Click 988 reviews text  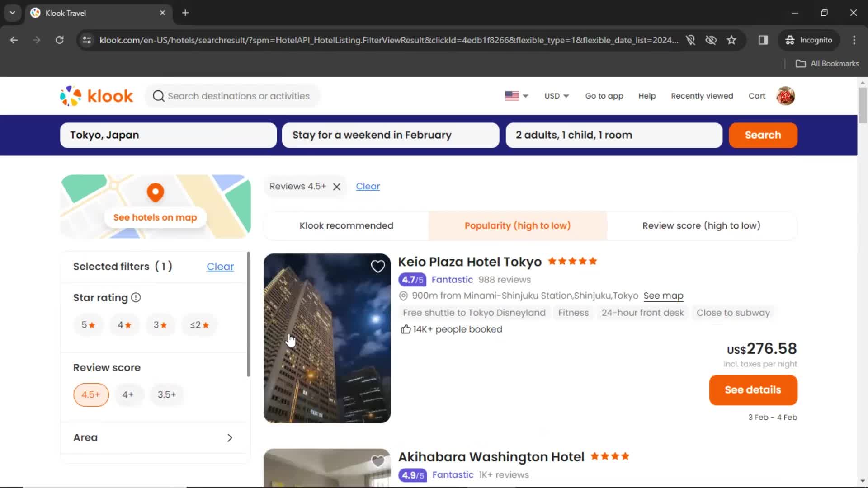click(x=505, y=280)
